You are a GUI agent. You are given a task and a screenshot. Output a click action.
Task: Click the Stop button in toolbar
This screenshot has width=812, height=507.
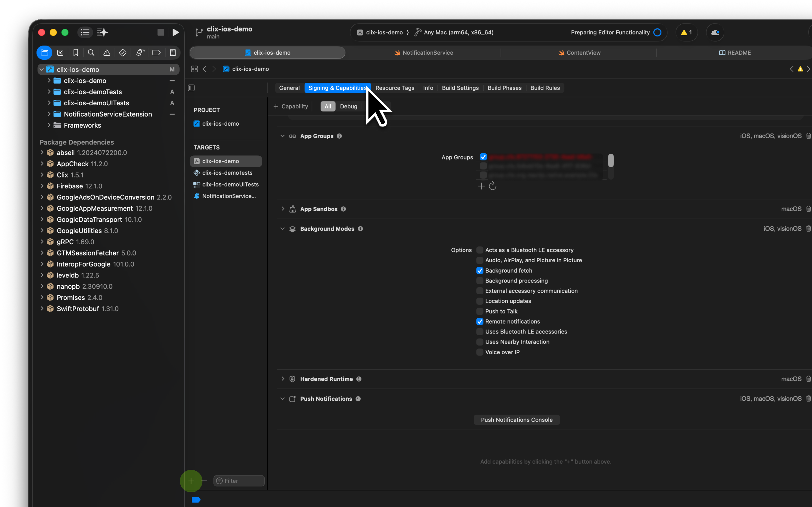coord(161,32)
